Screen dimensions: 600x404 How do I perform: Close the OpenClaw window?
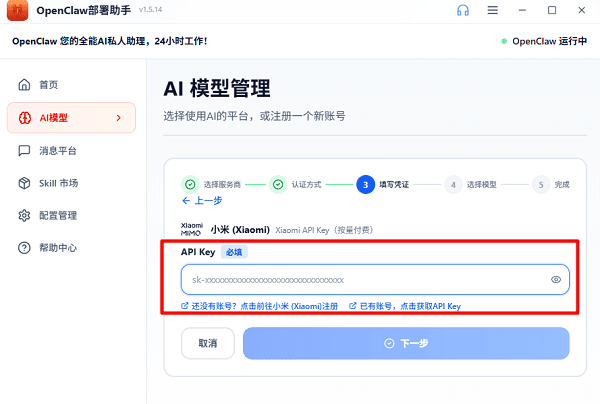582,10
